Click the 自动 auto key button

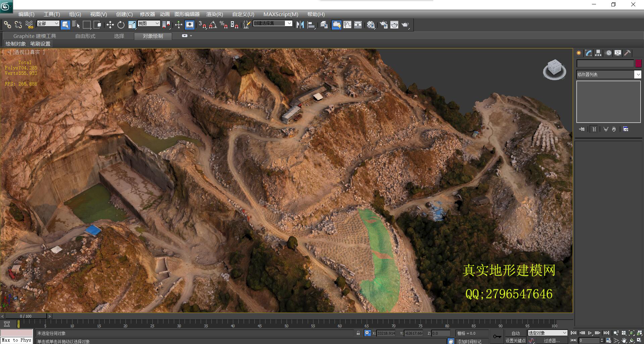[515, 333]
